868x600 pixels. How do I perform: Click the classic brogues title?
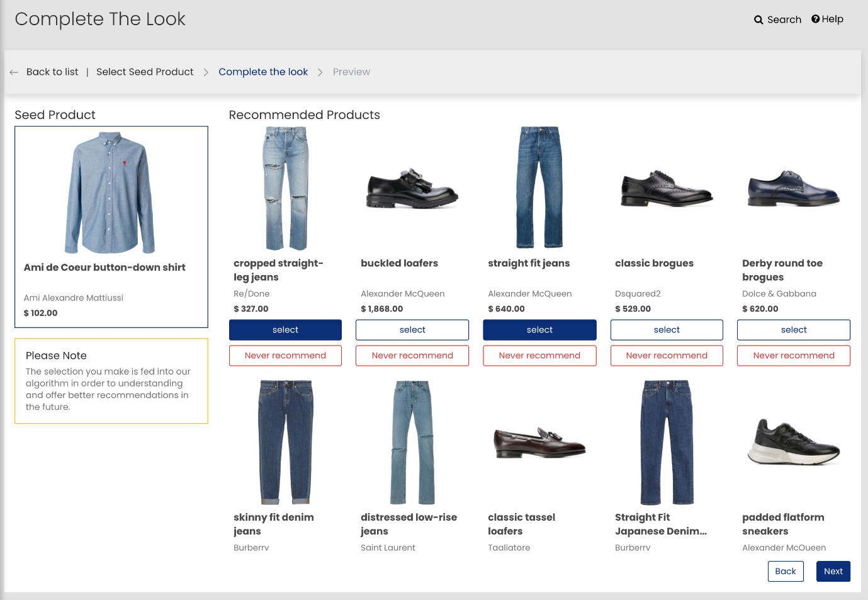coord(654,263)
